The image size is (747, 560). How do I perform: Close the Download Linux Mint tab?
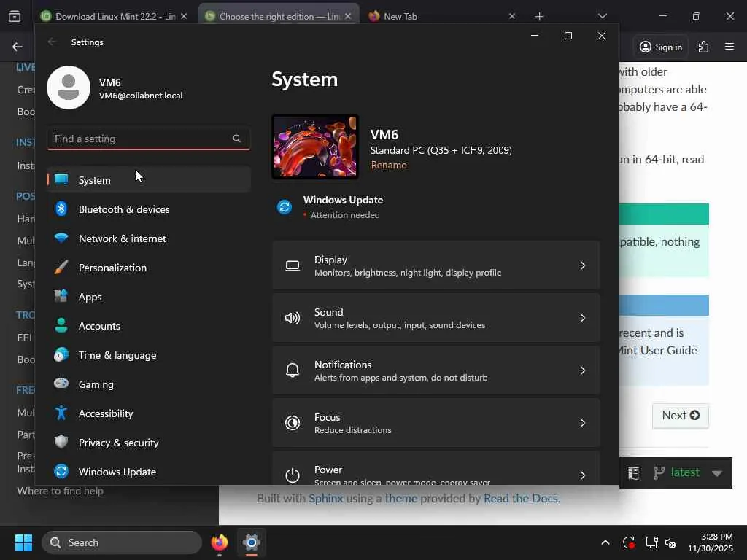[x=184, y=16]
